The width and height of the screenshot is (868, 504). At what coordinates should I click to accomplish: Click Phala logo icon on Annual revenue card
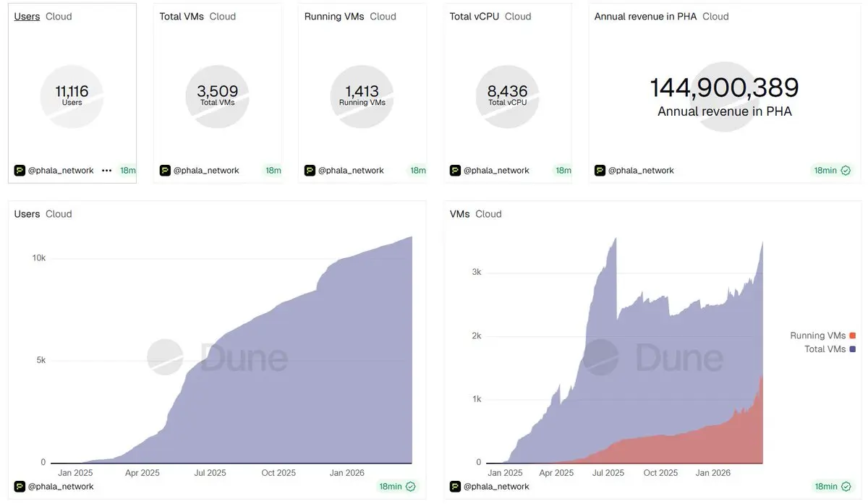(x=600, y=171)
